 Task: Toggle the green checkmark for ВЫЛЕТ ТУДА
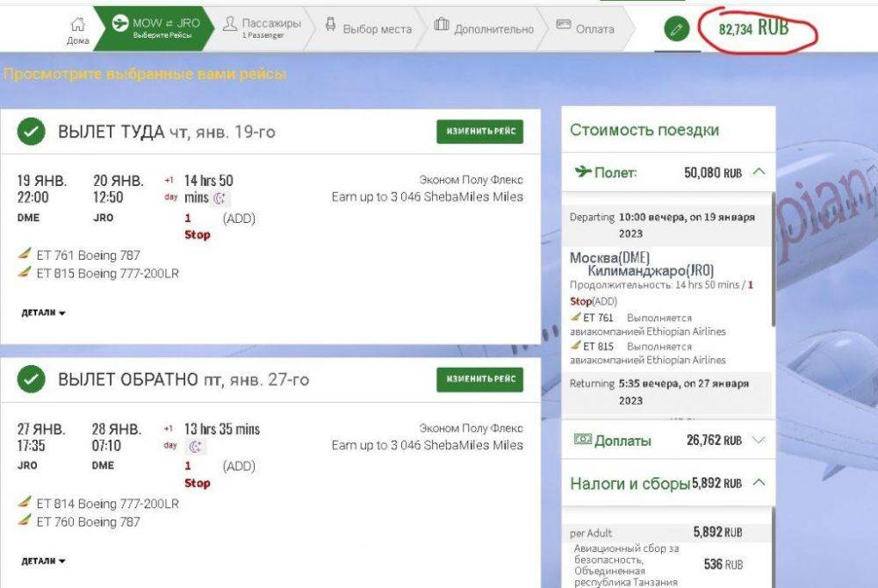[x=32, y=133]
